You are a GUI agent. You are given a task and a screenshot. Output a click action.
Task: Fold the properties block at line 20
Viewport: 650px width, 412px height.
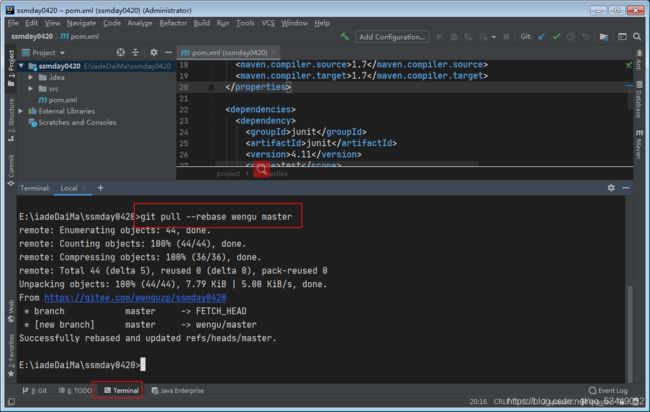tap(211, 87)
